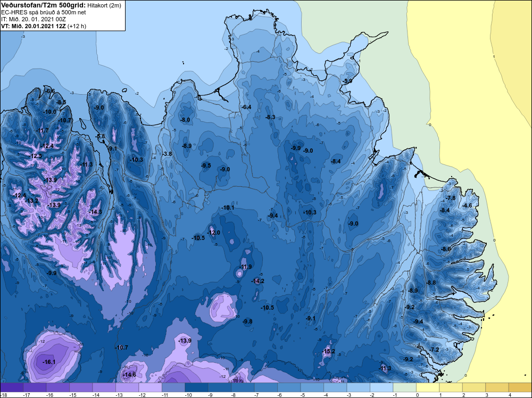Click the -10.0 temperature label
The width and height of the screenshot is (532, 398).
click(x=50, y=112)
